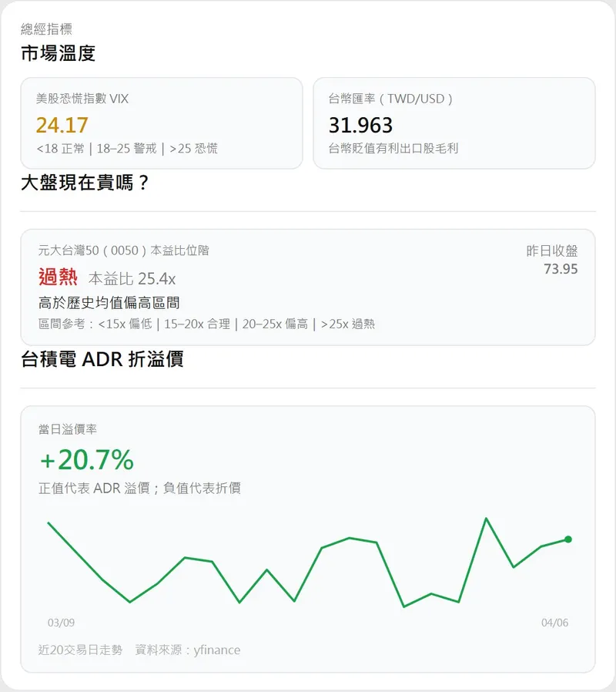Click the VIX value 24.17
This screenshot has width=616, height=692.
point(62,125)
